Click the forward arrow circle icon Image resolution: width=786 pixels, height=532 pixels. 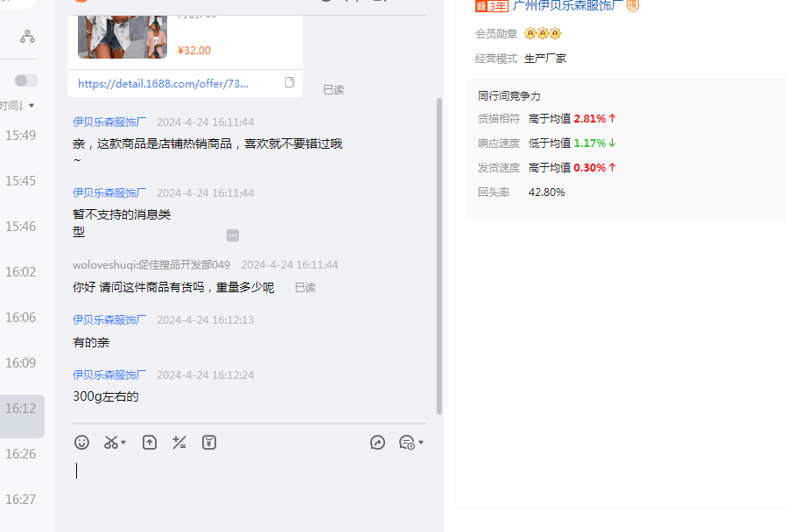click(377, 443)
